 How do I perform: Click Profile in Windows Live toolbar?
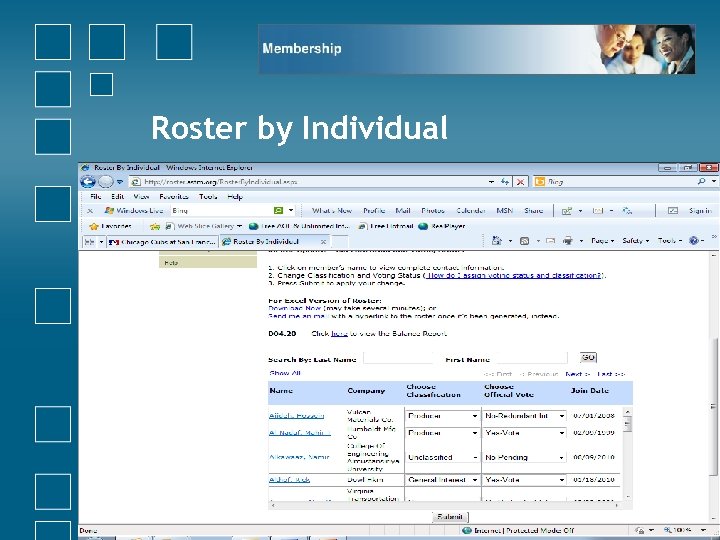374,211
